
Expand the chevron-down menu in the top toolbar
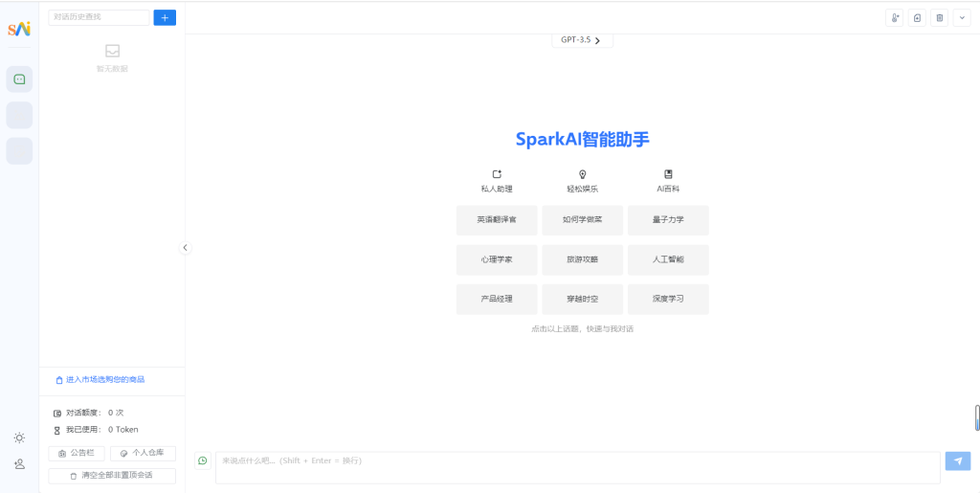coord(962,17)
